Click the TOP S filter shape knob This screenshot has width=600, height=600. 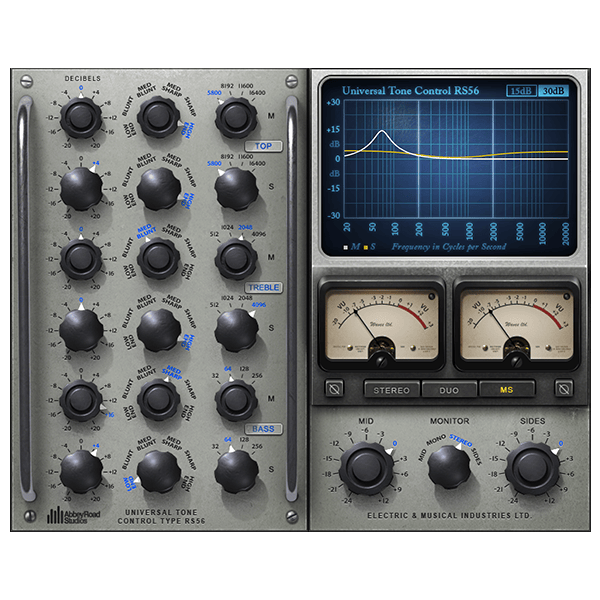tap(158, 188)
